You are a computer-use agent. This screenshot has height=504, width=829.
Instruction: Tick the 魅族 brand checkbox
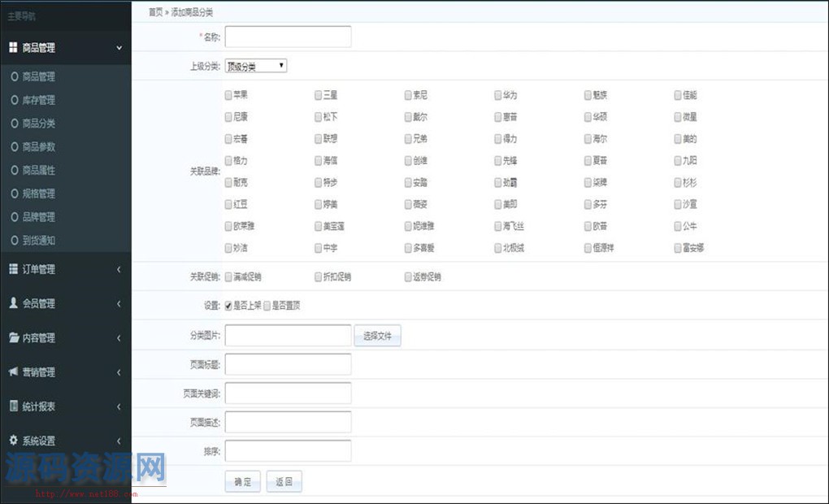coord(588,95)
